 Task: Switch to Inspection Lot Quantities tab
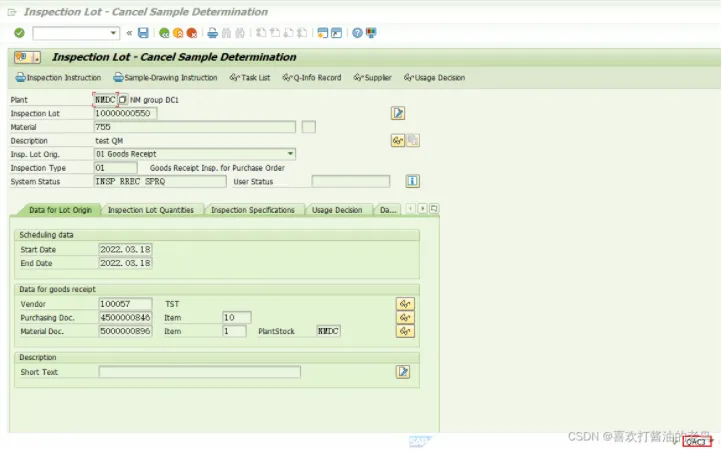[151, 210]
